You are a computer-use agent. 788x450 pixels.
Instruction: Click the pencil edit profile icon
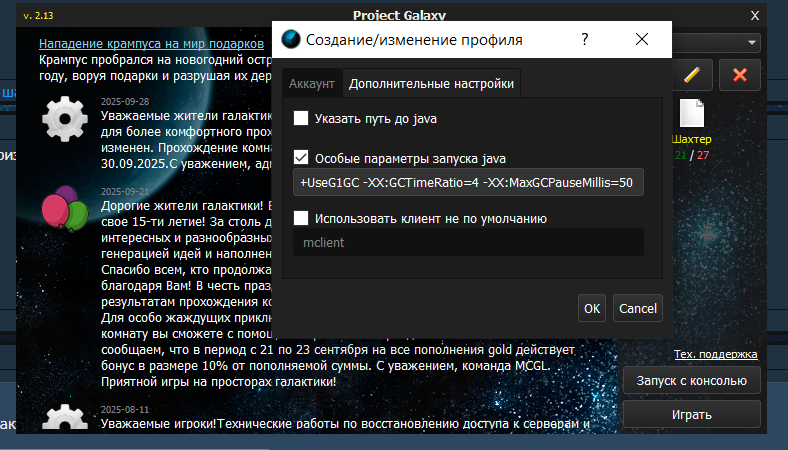pyautogui.click(x=691, y=75)
